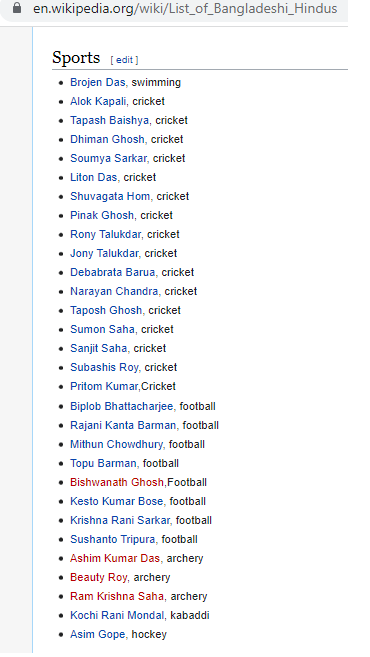This screenshot has height=657, width=370.
Task: Click the Debabrata Barua link
Action: (112, 272)
